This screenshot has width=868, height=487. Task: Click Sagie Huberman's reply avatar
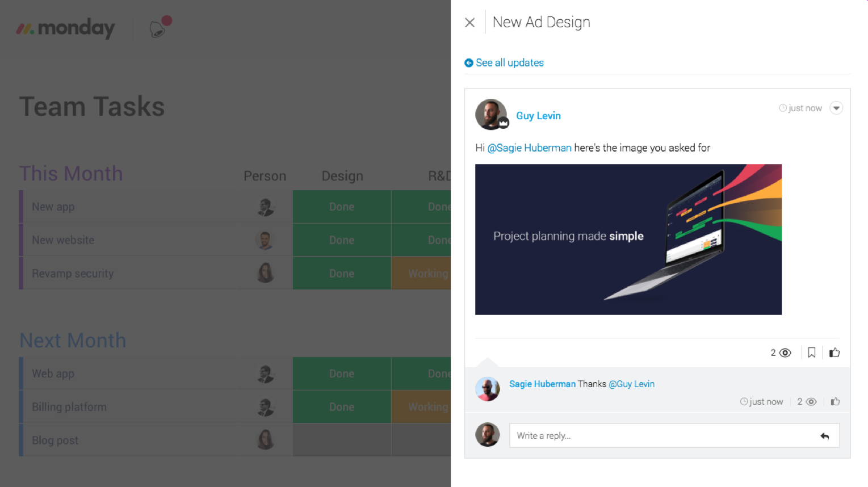(x=487, y=389)
